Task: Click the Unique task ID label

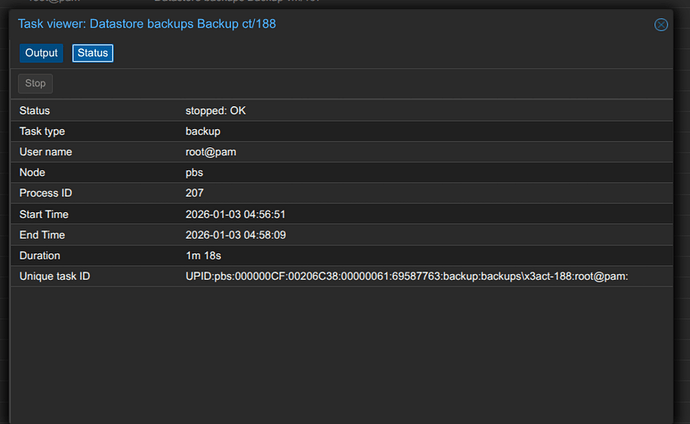Action: coord(54,276)
